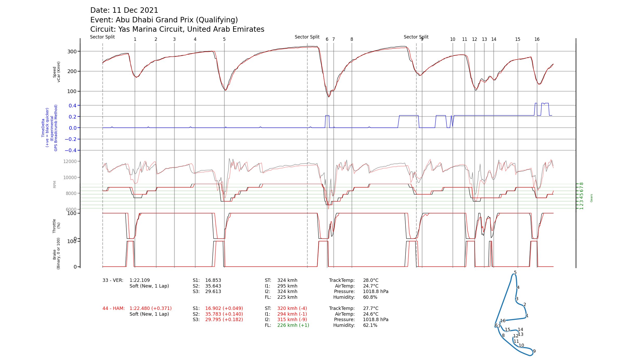This screenshot has height=364, width=640.
Task: Click the turn 16 label on the track map
Action: 503,321
